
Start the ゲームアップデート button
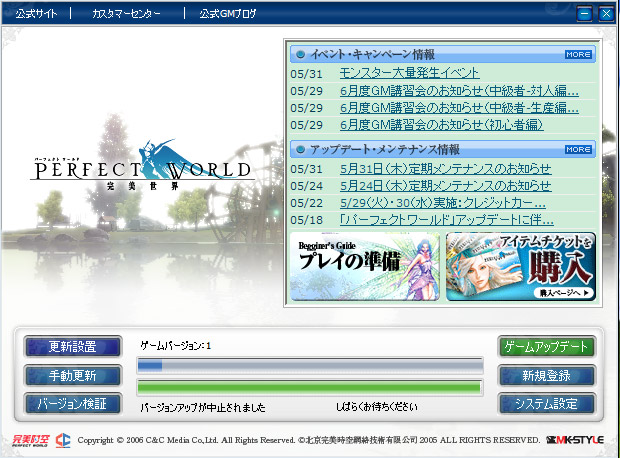tap(546, 347)
